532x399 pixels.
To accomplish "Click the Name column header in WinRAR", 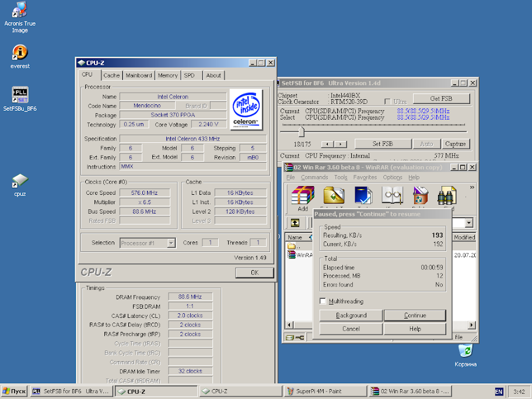I will 299,237.
